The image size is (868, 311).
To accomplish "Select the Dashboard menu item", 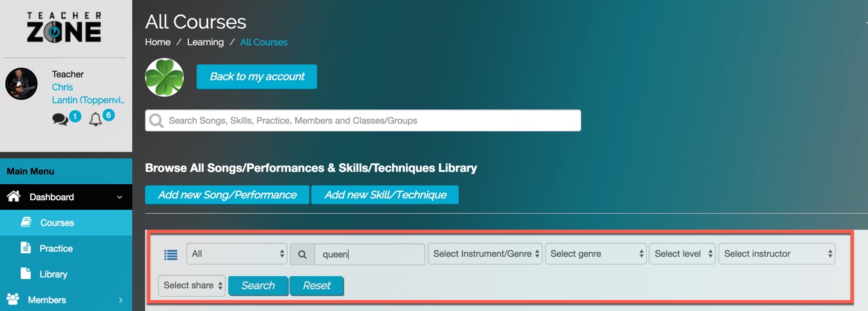I will tap(66, 197).
